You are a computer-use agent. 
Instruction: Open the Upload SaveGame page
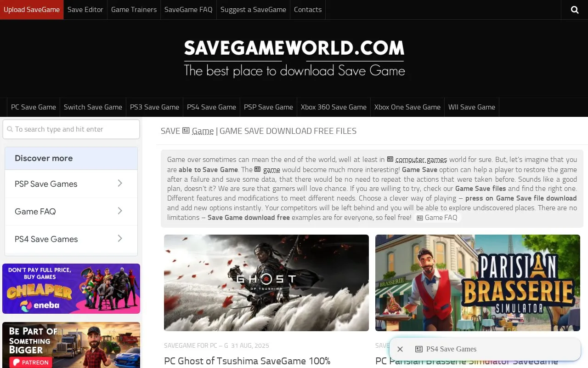click(32, 10)
